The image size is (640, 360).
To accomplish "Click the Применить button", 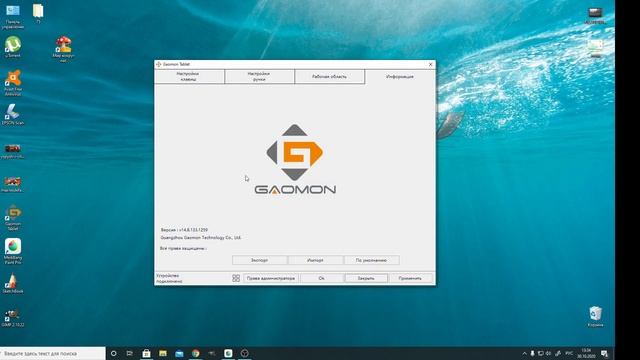I will [410, 278].
